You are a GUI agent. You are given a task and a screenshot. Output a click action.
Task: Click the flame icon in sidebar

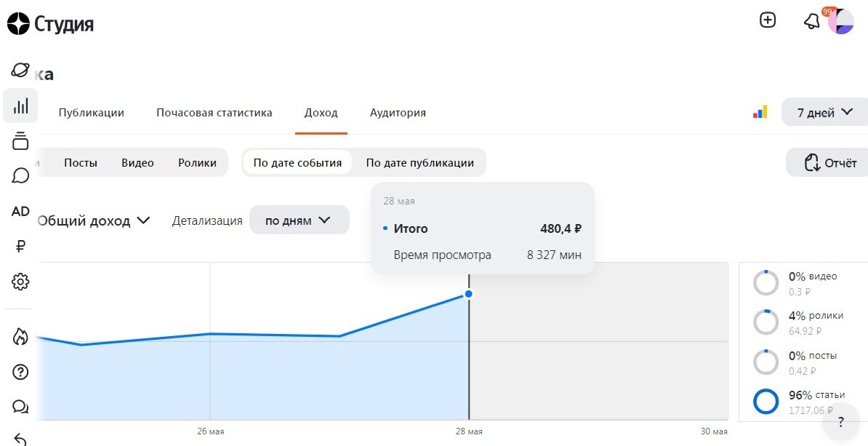(20, 336)
